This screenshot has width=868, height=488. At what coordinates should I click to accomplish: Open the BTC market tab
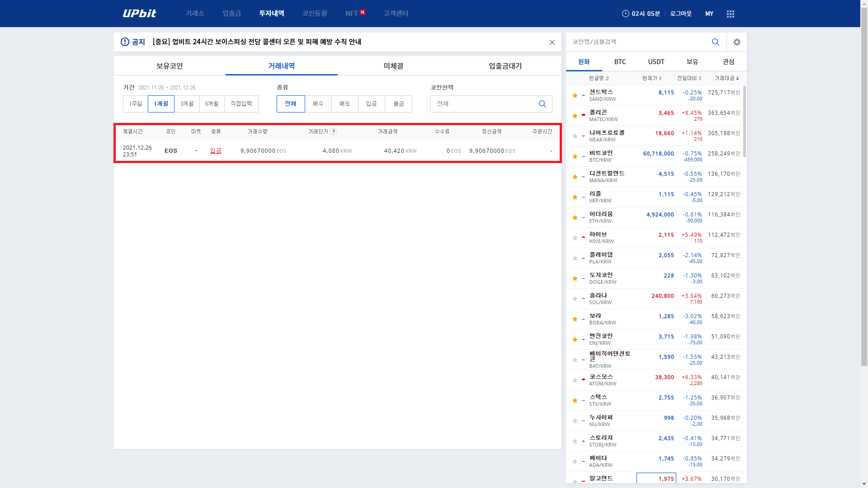(620, 62)
